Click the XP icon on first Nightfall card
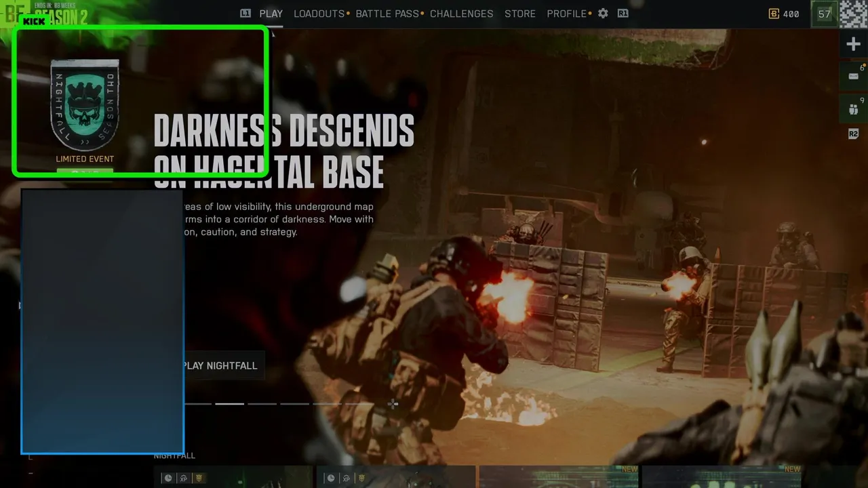 (x=184, y=479)
